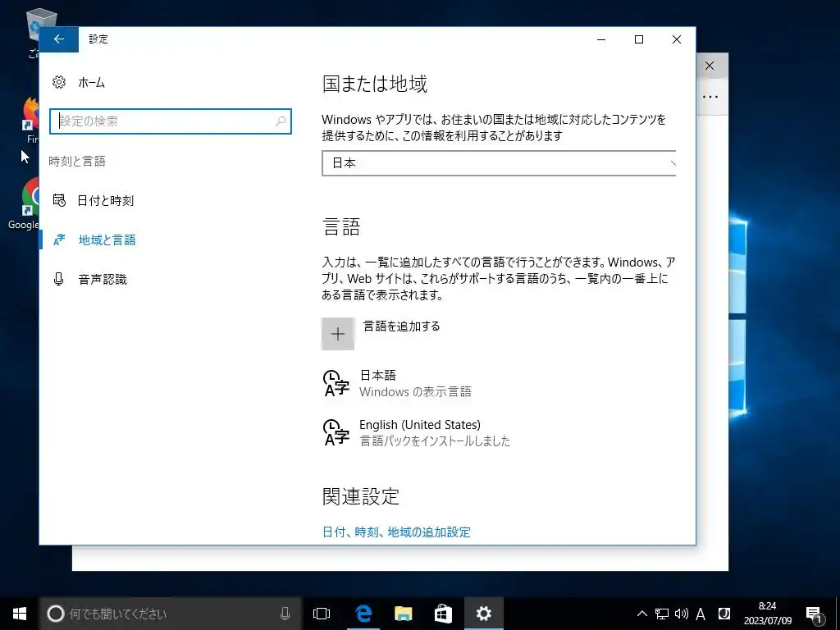
Task: Launch Microsoft Edge from taskbar
Action: coord(363,614)
